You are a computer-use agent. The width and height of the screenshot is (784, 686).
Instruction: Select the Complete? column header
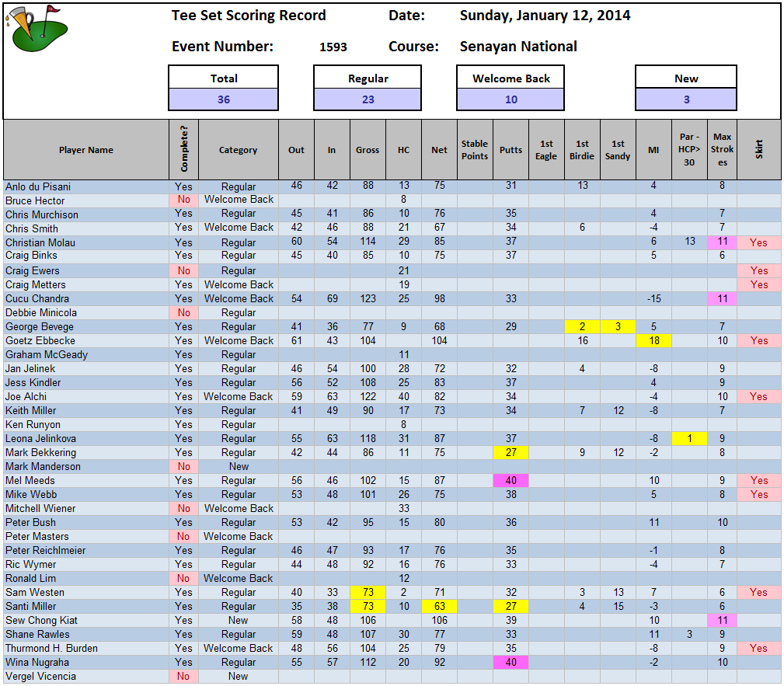[183, 150]
